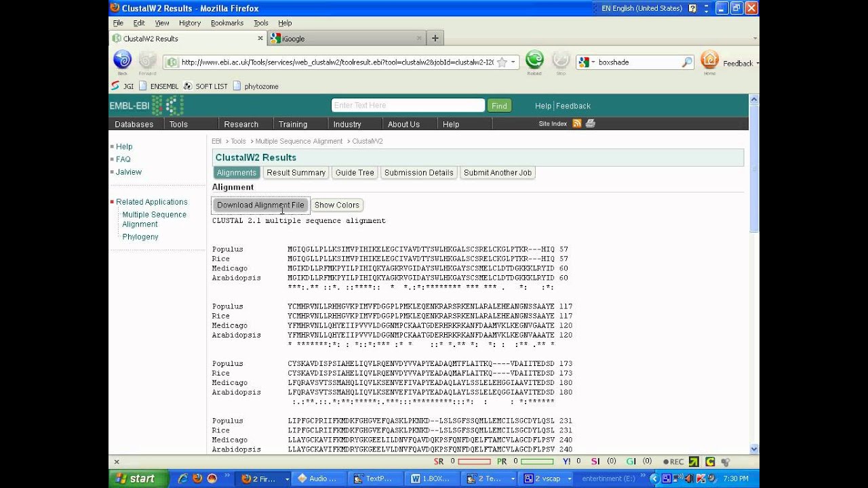868x488 pixels.
Task: Expand the Firefox taskbar group arrow
Action: [x=288, y=479]
